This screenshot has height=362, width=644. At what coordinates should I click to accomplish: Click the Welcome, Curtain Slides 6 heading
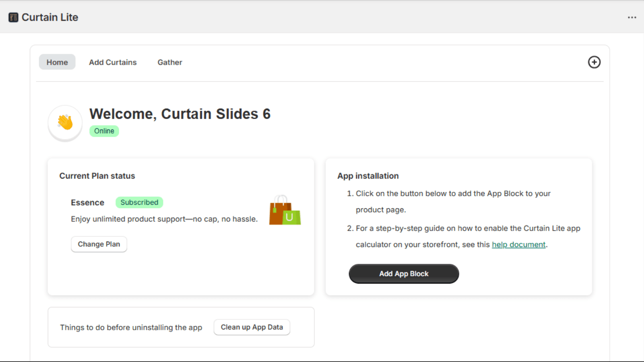point(180,114)
